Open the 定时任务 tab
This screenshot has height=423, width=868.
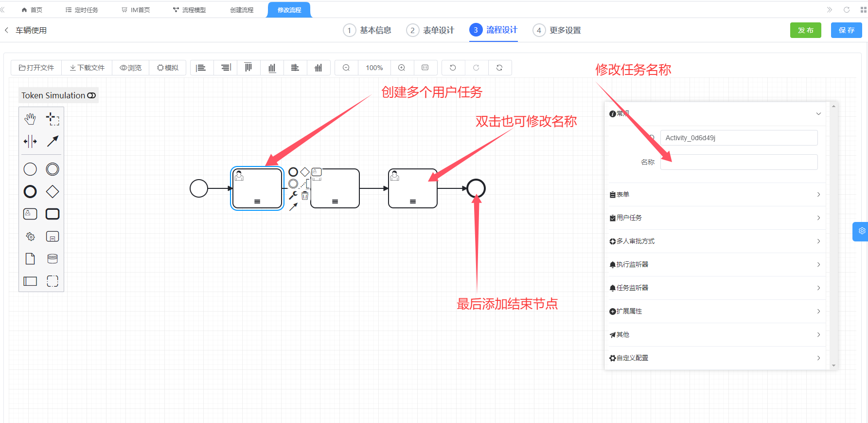pyautogui.click(x=82, y=10)
